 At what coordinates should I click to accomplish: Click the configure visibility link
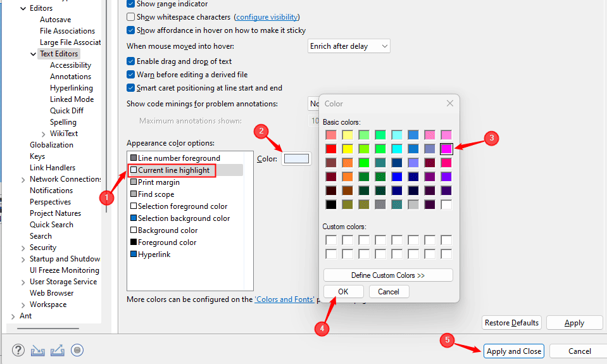[x=266, y=17]
